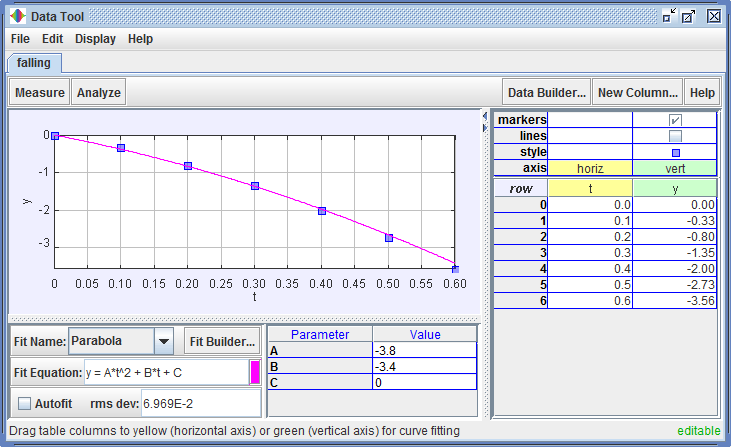Image resolution: width=731 pixels, height=447 pixels.
Task: Click the plot data point at t=0.20
Action: 188,166
